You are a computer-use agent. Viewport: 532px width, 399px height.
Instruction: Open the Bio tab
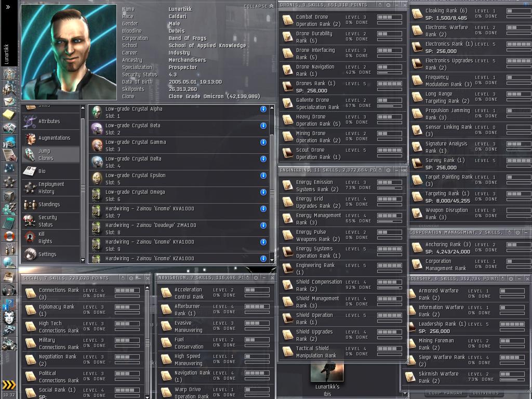[50, 171]
